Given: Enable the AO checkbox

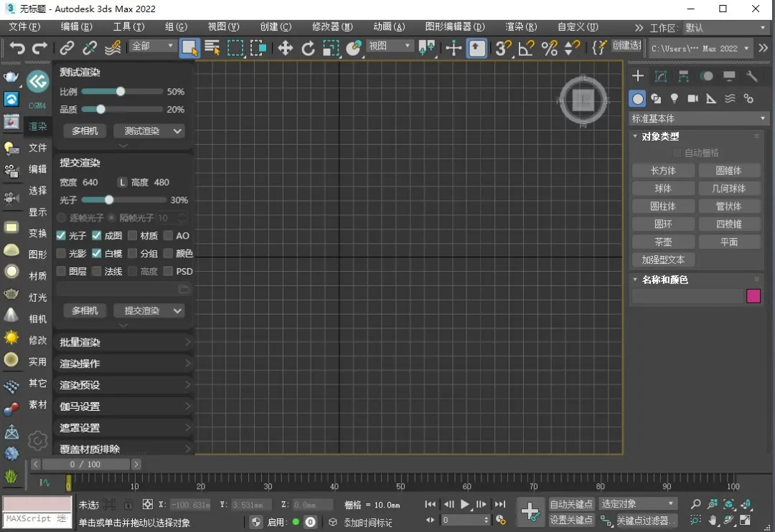Looking at the screenshot, I should point(169,236).
